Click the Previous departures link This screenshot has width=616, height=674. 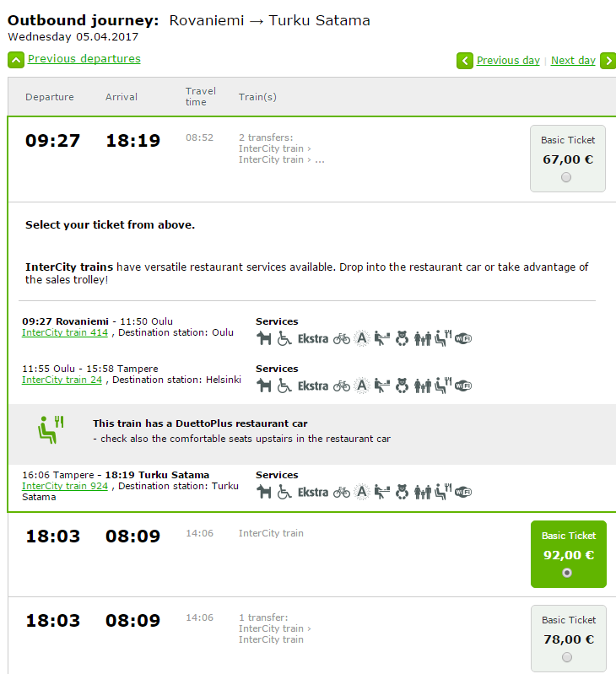(84, 59)
